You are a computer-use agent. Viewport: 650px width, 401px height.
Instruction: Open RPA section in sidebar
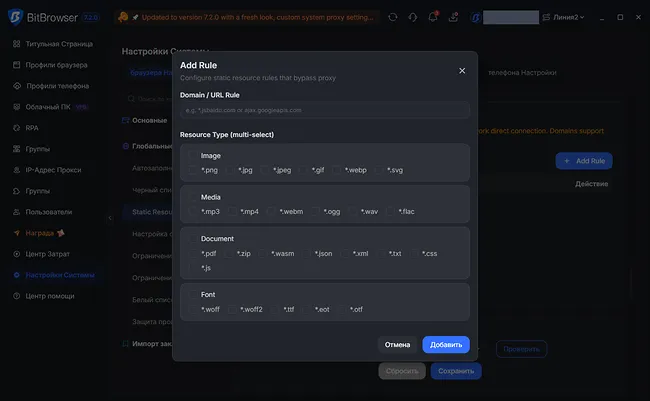(32, 128)
